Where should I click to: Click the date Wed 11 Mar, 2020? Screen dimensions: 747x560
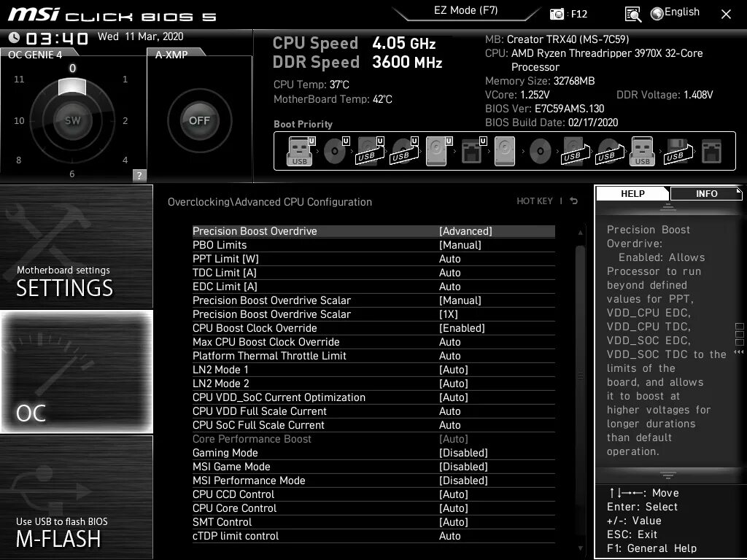[x=141, y=36]
